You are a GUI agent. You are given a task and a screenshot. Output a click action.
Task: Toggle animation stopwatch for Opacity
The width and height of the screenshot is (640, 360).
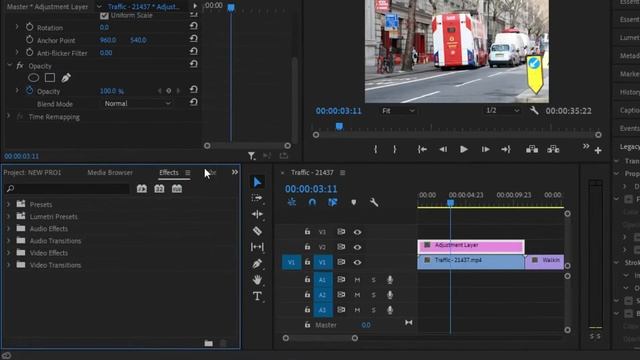(x=29, y=91)
